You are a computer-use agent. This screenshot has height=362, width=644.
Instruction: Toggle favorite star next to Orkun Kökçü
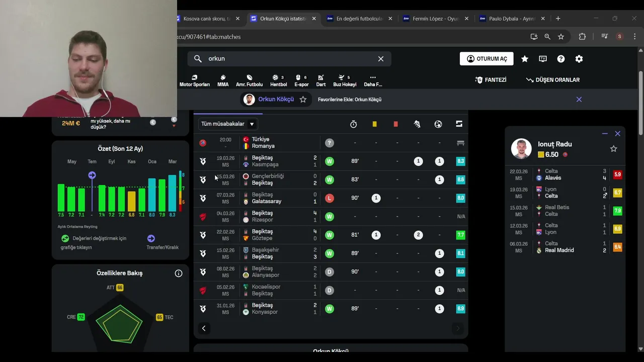pos(303,100)
